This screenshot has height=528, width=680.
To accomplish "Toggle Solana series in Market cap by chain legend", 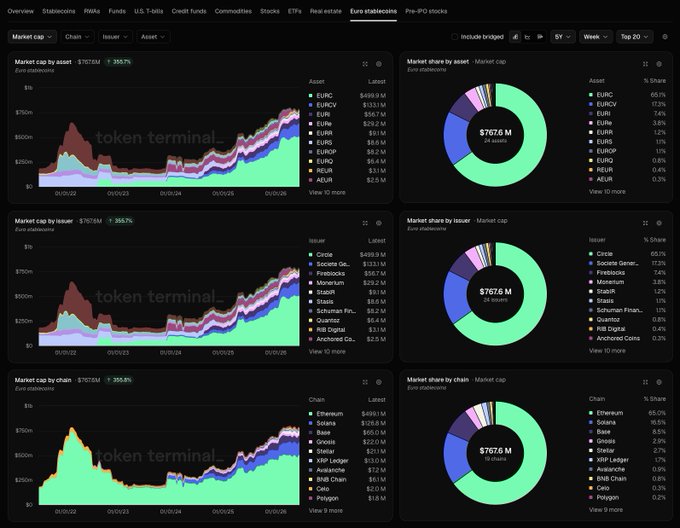I will 347,424.
